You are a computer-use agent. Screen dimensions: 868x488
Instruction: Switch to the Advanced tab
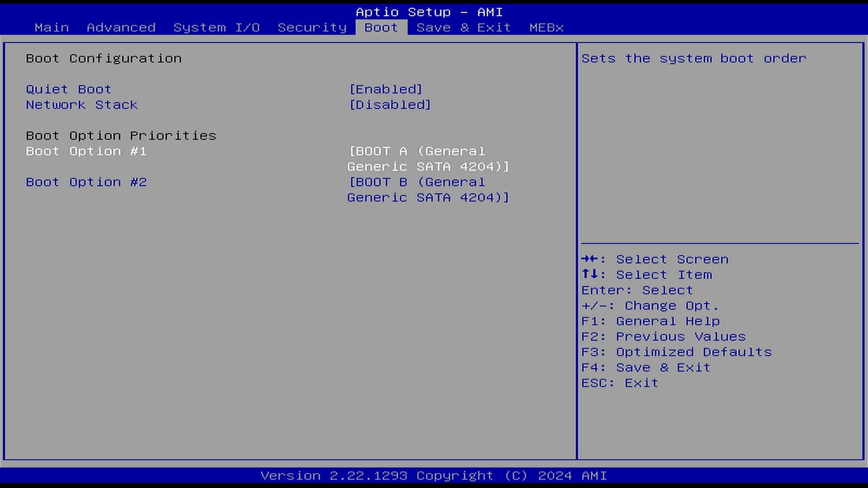click(121, 28)
